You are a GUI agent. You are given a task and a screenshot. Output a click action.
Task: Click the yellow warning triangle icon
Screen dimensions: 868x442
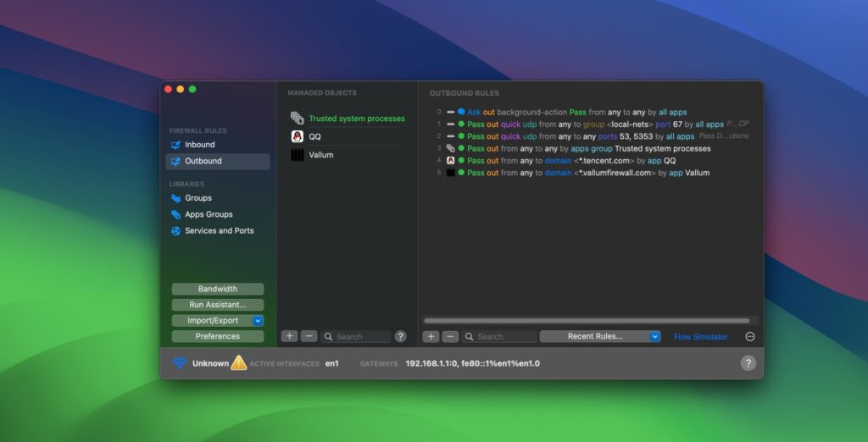(238, 363)
